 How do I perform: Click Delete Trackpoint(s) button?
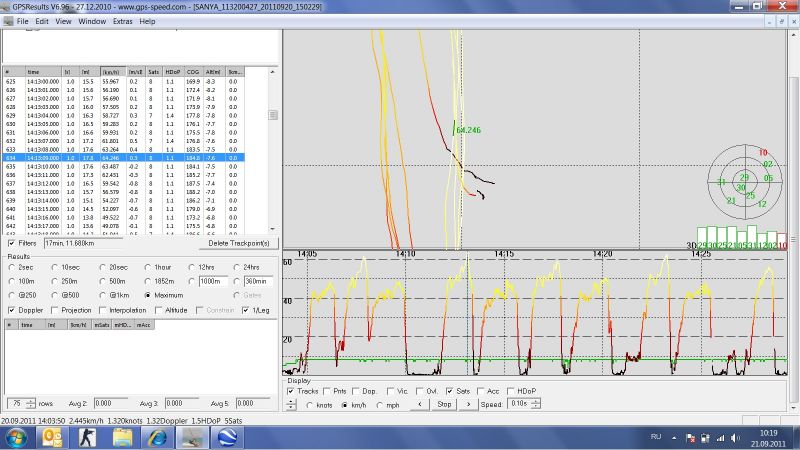(238, 243)
